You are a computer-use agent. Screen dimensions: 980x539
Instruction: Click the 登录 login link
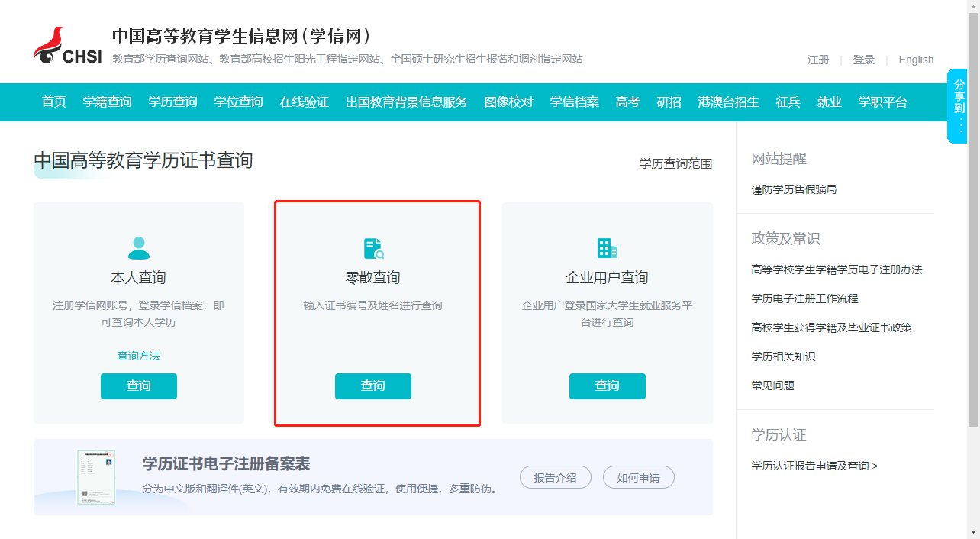[864, 60]
